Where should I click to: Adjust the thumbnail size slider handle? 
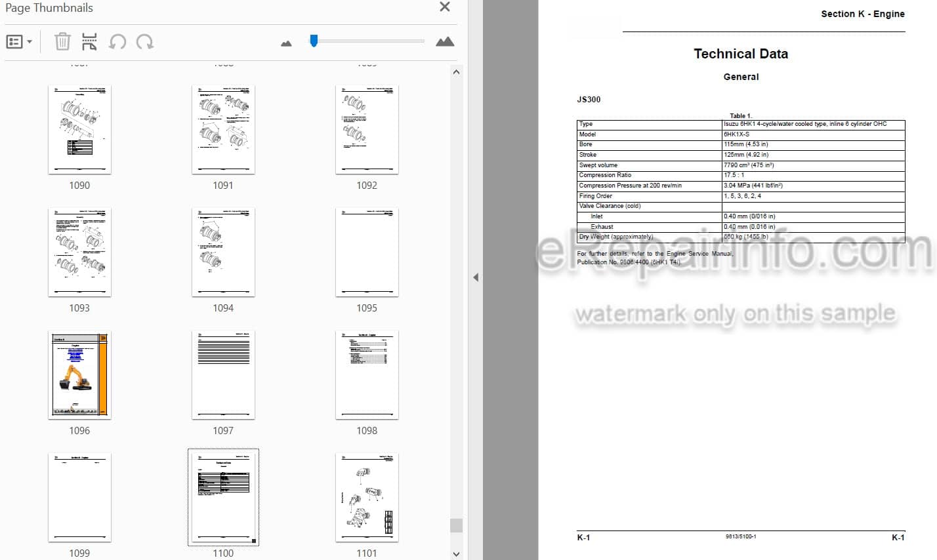pos(314,41)
